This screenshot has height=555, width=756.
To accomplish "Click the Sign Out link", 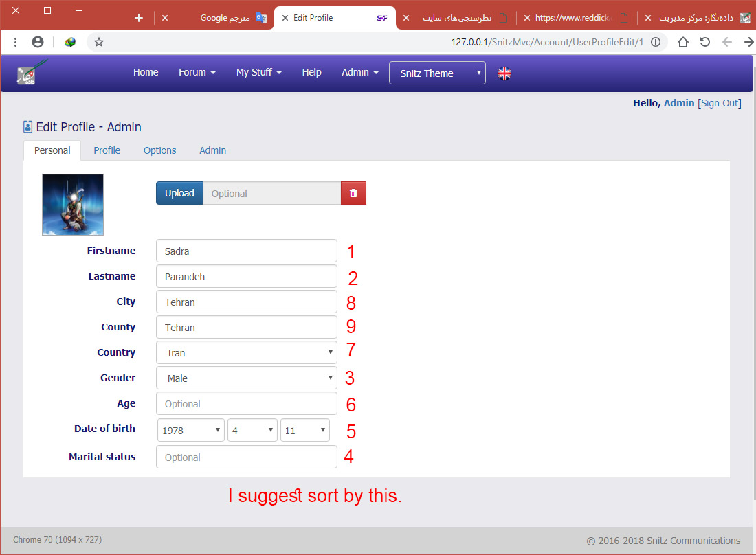I will pyautogui.click(x=719, y=103).
